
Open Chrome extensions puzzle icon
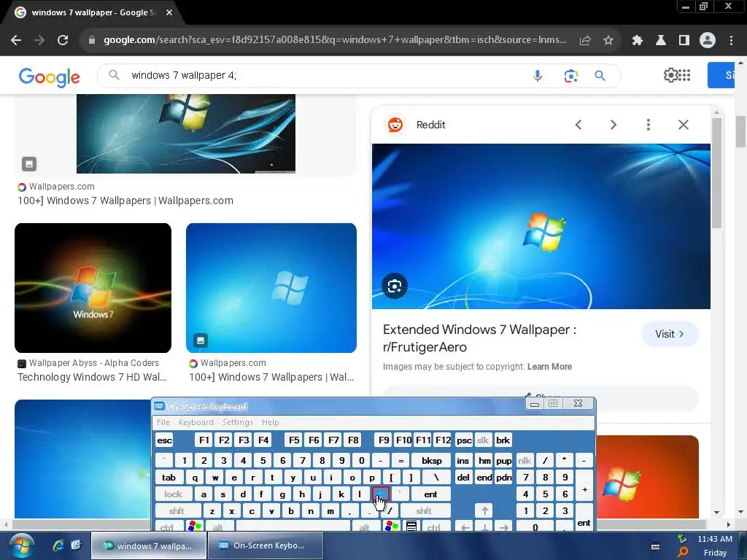(x=637, y=41)
